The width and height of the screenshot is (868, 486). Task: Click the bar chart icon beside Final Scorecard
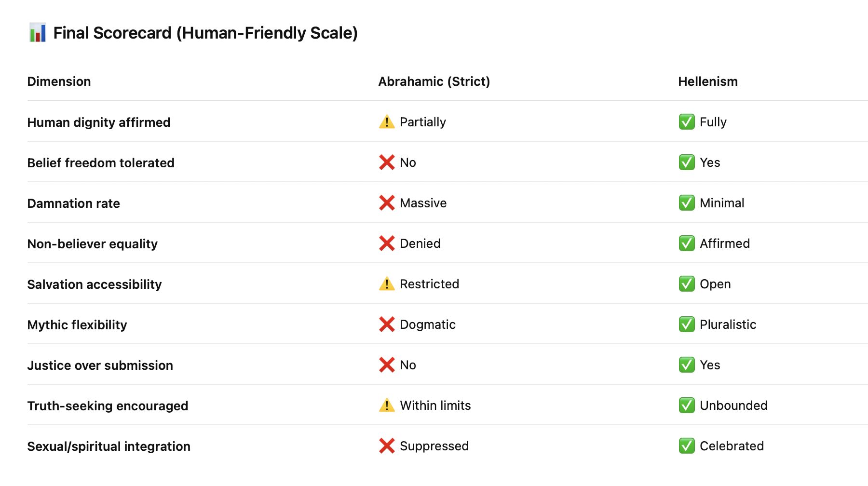click(38, 33)
